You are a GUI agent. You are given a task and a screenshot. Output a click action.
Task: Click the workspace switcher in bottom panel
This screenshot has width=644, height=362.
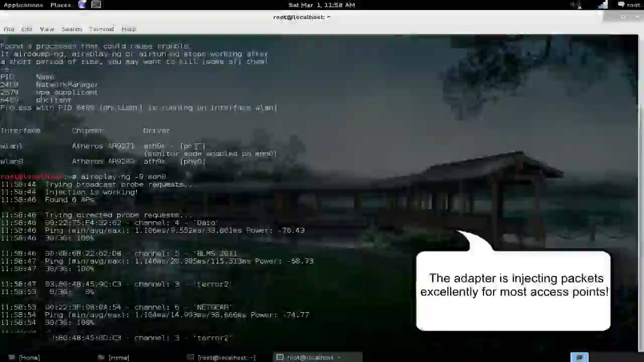(580, 357)
